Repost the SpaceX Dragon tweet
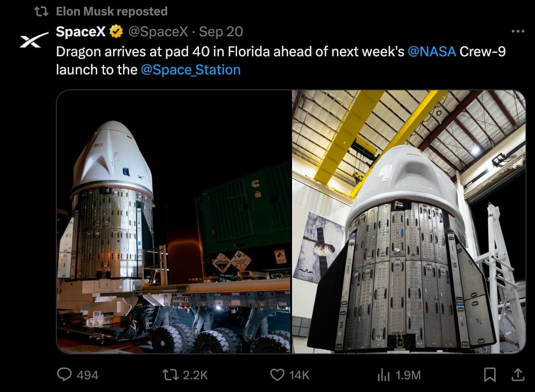This screenshot has width=535, height=392. pos(171,375)
